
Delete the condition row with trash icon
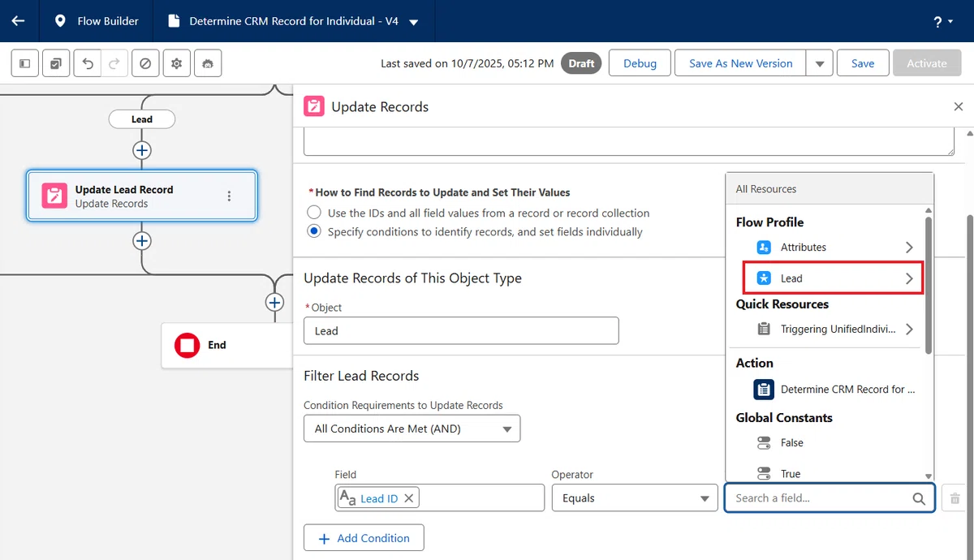click(x=955, y=498)
